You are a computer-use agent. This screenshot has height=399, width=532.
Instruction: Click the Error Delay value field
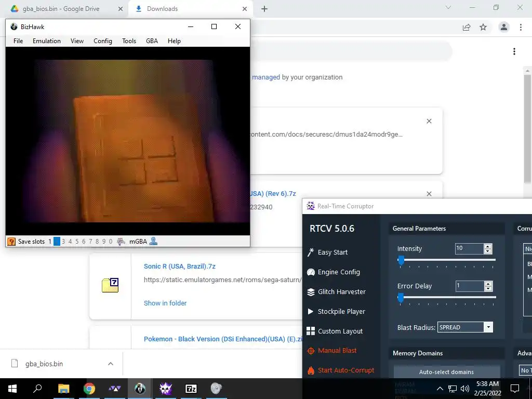(470, 286)
